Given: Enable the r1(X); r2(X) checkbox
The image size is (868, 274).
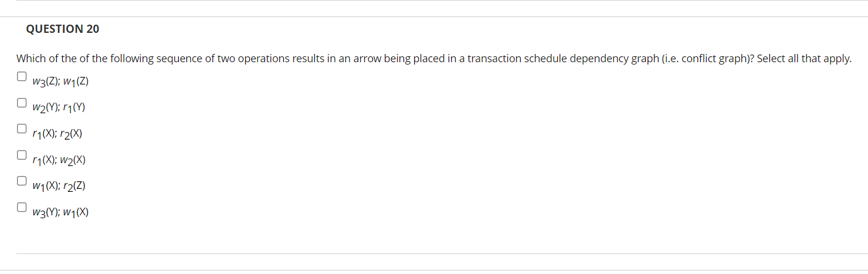Looking at the screenshot, I should [22, 128].
